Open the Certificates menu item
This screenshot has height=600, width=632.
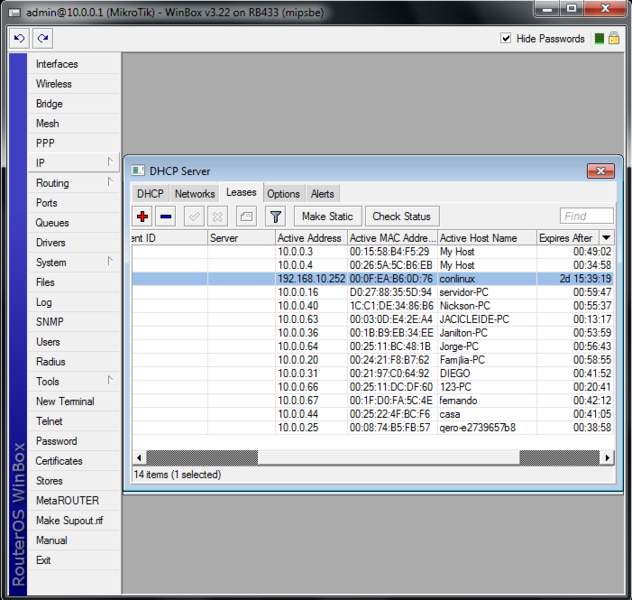tap(74, 461)
